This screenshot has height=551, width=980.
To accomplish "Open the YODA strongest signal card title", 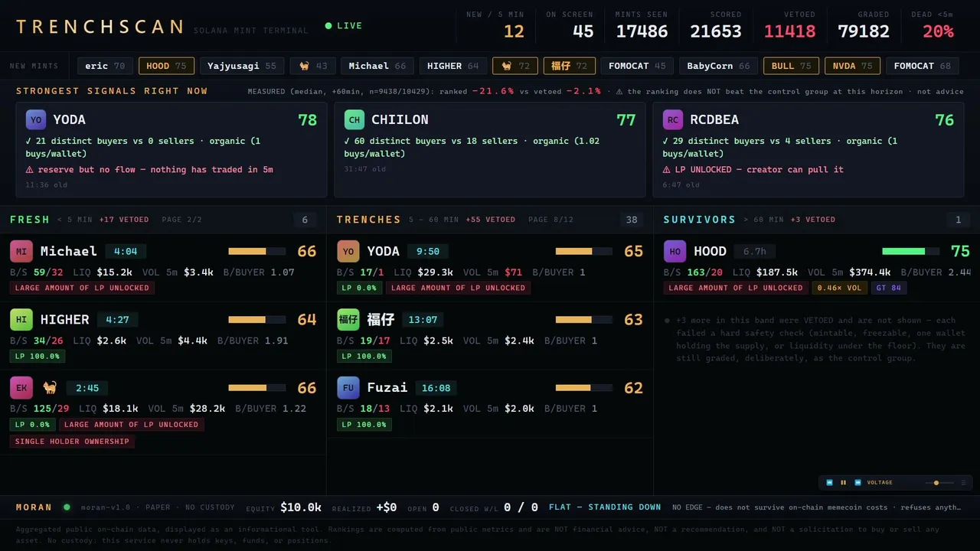I will tap(69, 119).
